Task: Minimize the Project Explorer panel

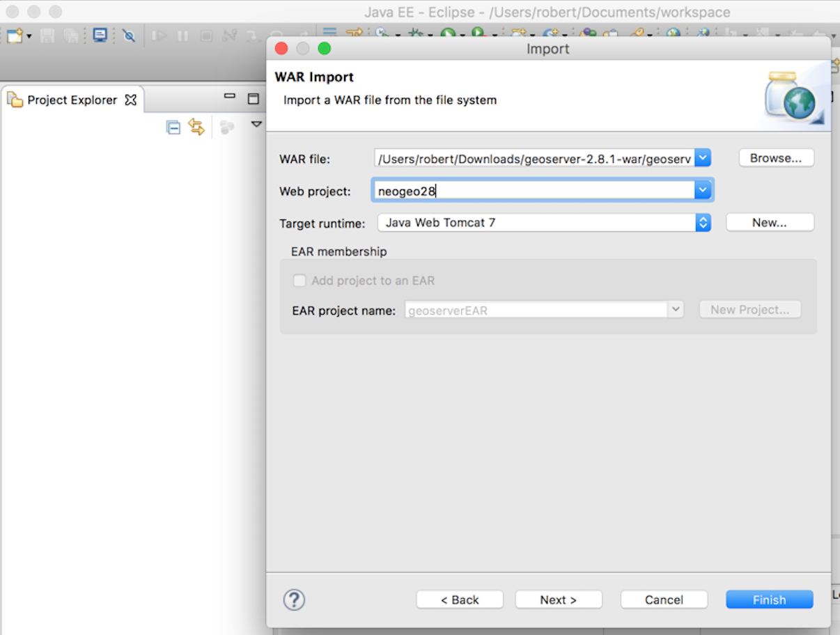Action: 230,97
